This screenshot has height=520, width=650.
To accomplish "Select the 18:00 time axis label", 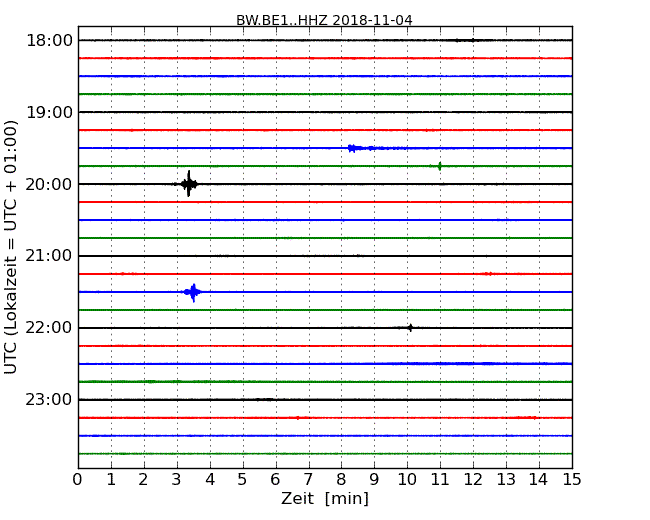I will pos(49,41).
